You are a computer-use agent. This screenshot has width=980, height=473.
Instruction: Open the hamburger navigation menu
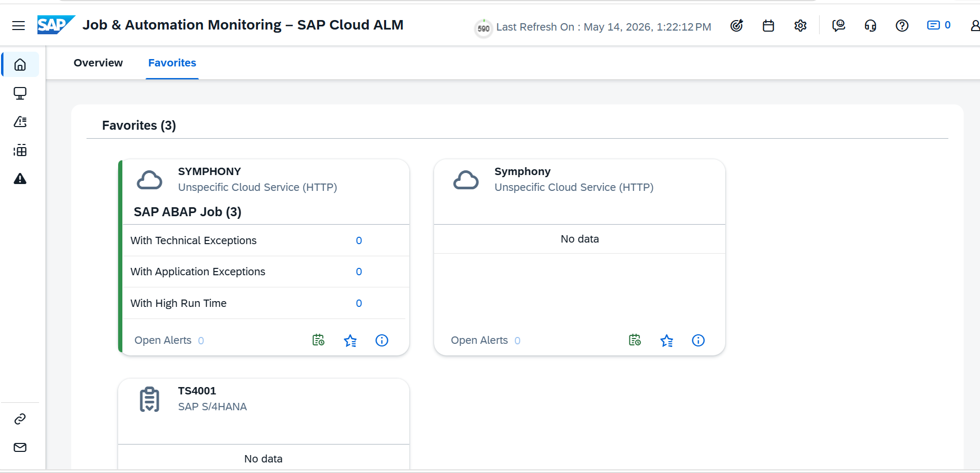click(x=18, y=25)
